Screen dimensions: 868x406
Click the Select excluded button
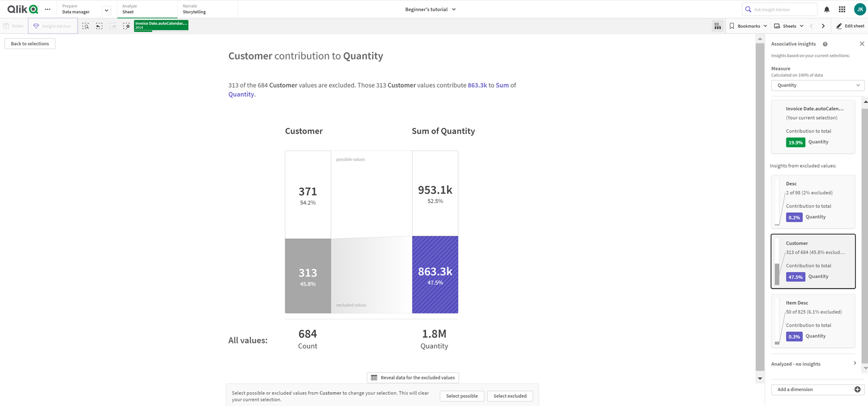point(510,396)
